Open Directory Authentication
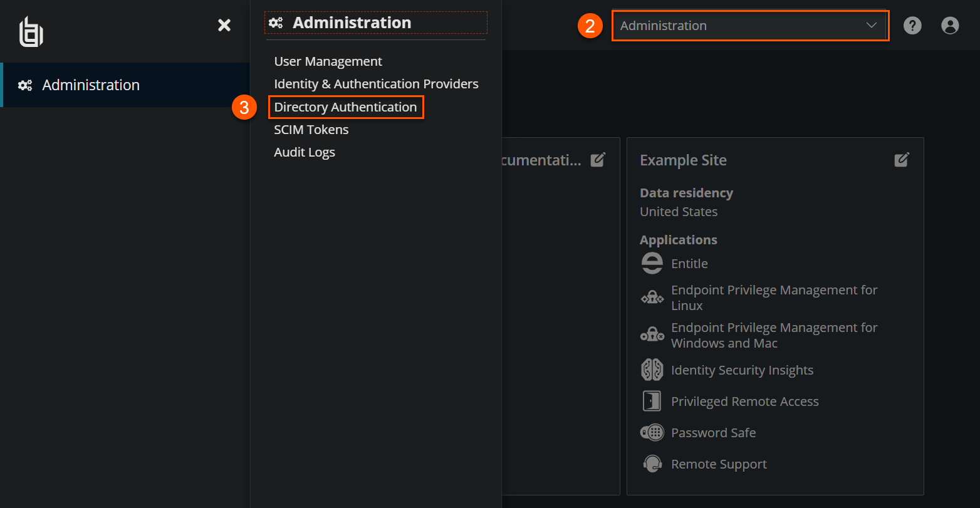980x508 pixels. [345, 107]
